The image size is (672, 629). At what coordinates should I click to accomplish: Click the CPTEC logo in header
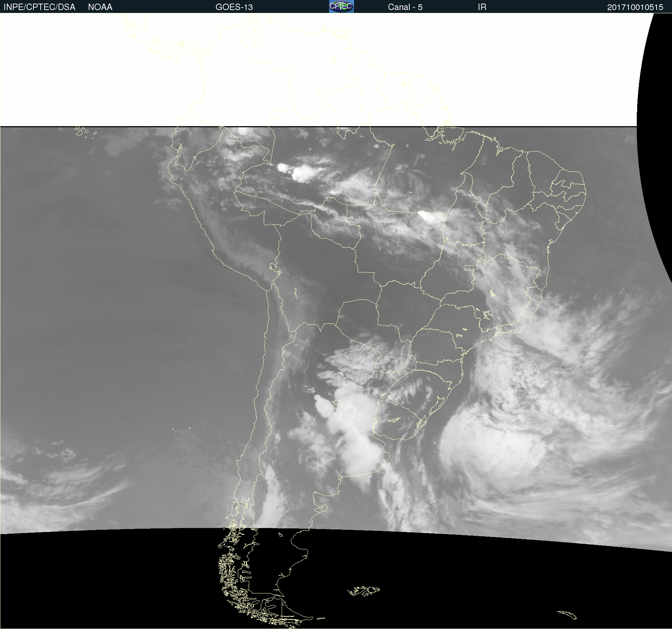(x=341, y=6)
